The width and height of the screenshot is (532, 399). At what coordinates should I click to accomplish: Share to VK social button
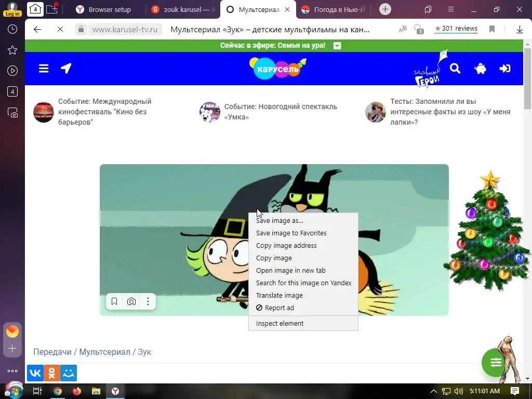click(35, 373)
